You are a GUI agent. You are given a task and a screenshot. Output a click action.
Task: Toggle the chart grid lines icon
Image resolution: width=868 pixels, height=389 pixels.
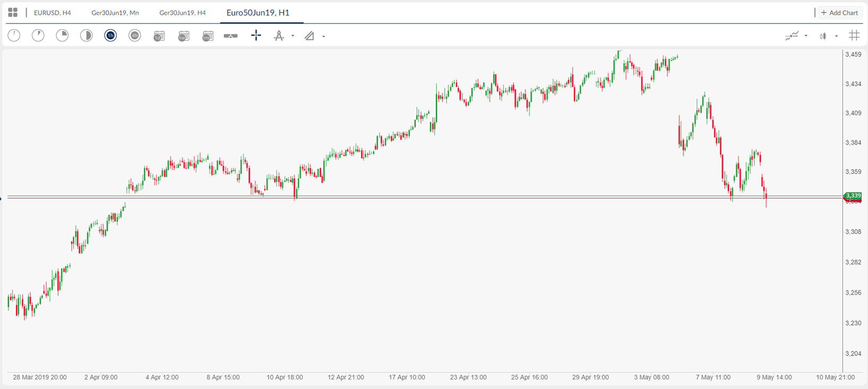854,36
